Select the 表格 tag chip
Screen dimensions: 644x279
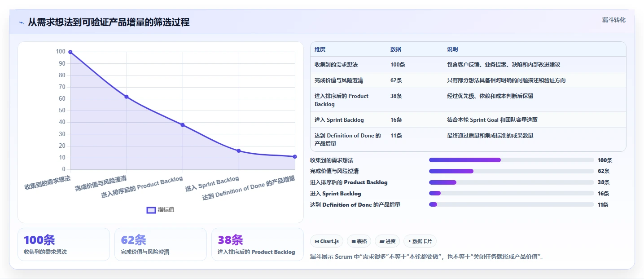pyautogui.click(x=359, y=241)
